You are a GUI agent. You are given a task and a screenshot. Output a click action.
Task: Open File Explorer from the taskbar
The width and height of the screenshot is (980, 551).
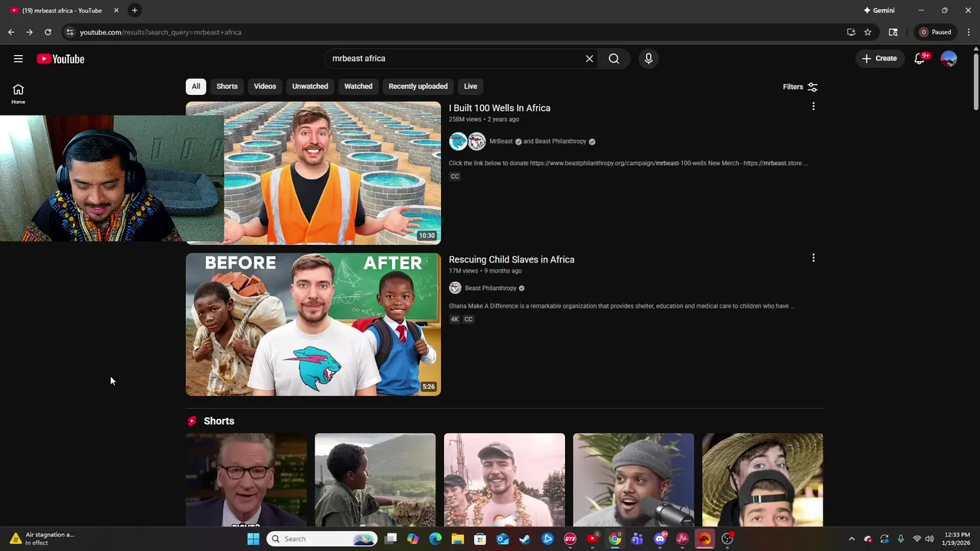(x=458, y=539)
